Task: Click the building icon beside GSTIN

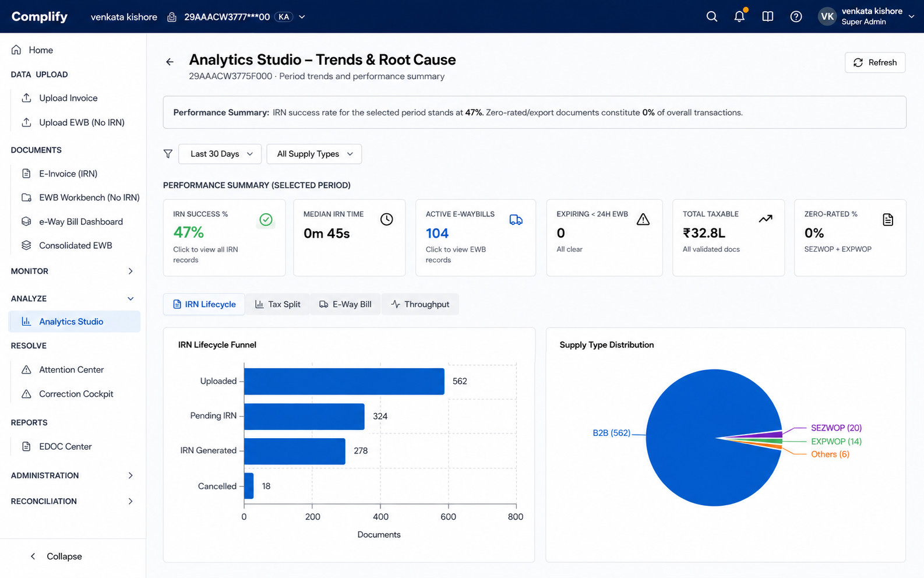Action: pyautogui.click(x=172, y=17)
